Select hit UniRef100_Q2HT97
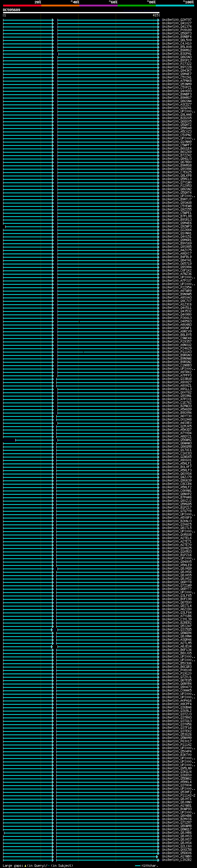197x868 pixels. 176,20
